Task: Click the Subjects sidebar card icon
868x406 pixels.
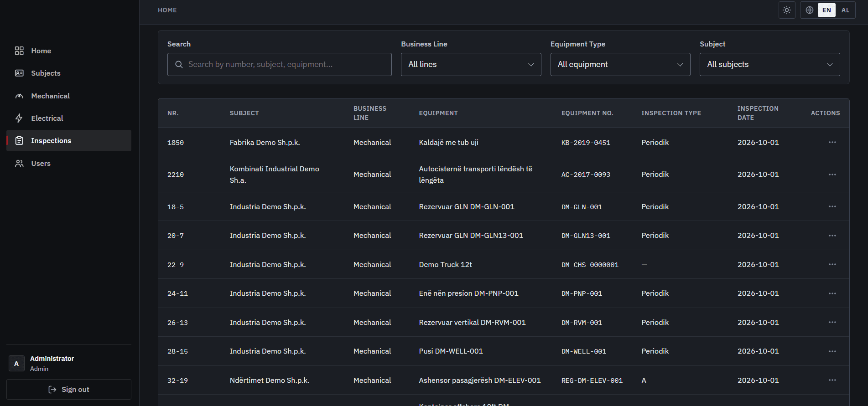Action: click(19, 73)
